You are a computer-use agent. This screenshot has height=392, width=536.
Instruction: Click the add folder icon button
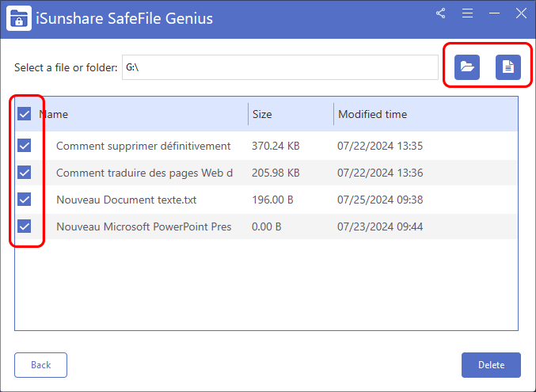tap(467, 67)
